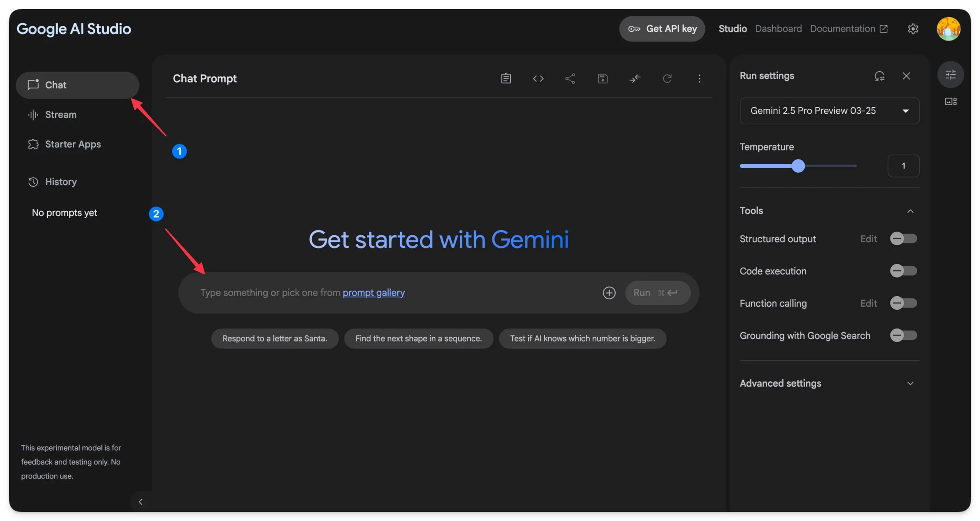Open the three-dot more options menu
This screenshot has width=980, height=521.
699,78
